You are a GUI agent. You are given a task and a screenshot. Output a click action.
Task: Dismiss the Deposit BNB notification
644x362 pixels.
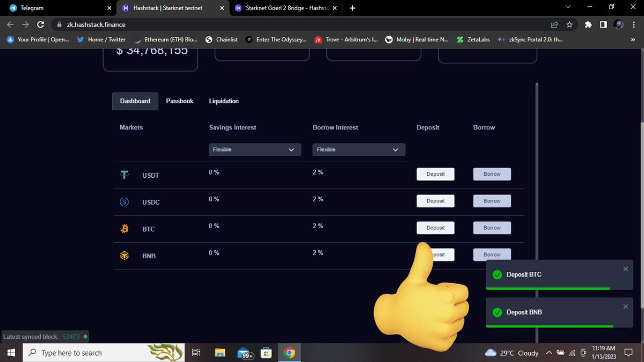point(625,306)
